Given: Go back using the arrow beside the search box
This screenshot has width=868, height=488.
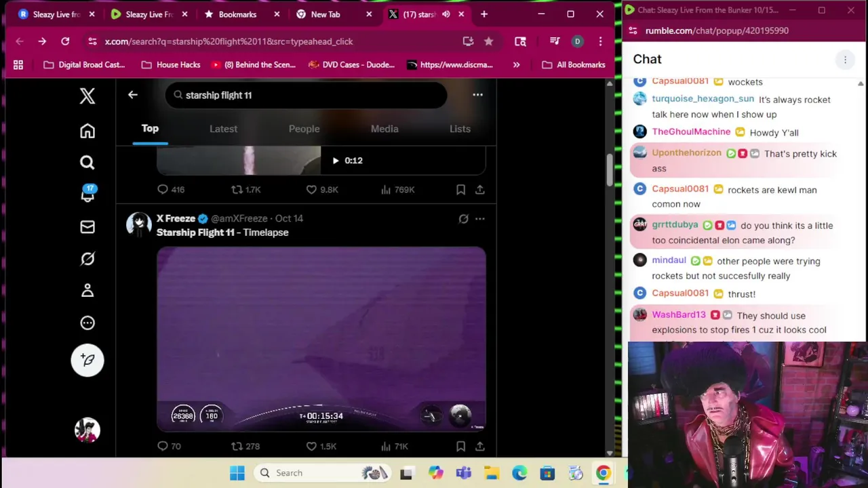Looking at the screenshot, I should pos(133,95).
